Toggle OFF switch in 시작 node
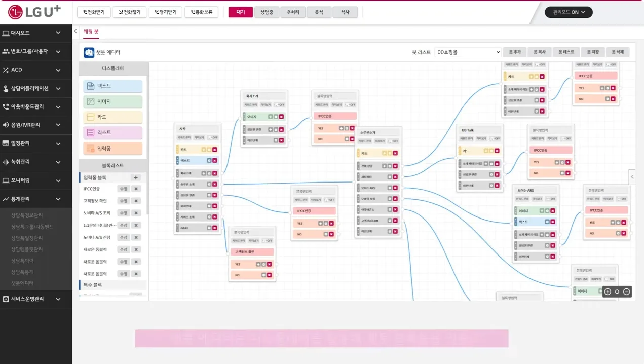Screen dimensions: 644x364 [213, 137]
